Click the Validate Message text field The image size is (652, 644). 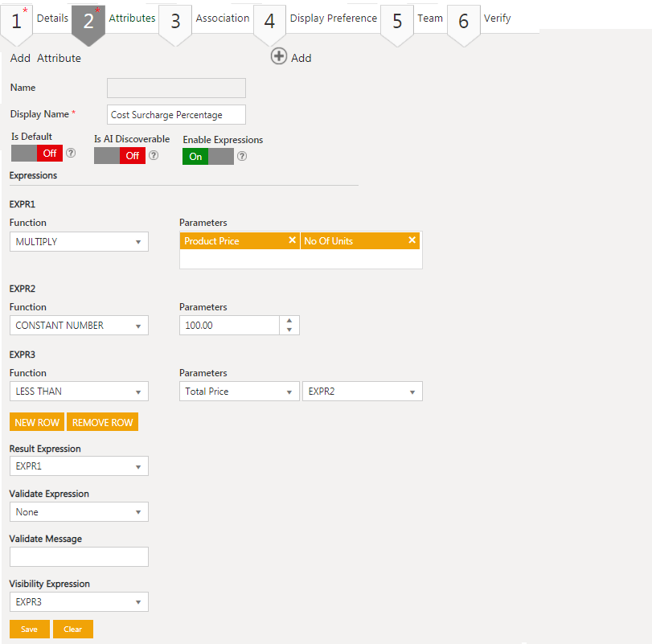click(79, 556)
